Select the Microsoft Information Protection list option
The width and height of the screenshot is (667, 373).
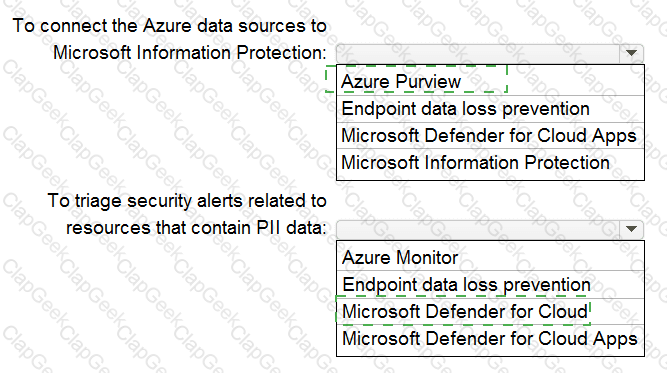click(x=490, y=163)
